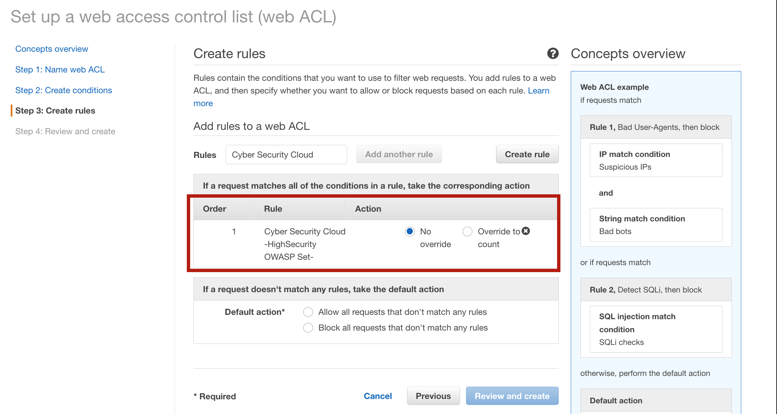
Task: Click the Cancel link
Action: point(378,396)
